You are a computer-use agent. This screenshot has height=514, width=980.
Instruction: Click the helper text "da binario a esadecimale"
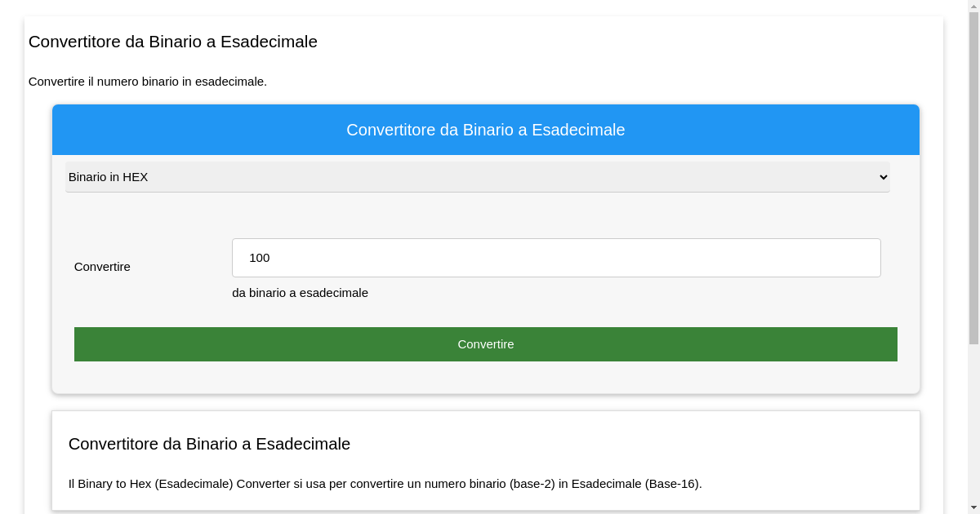(x=300, y=293)
